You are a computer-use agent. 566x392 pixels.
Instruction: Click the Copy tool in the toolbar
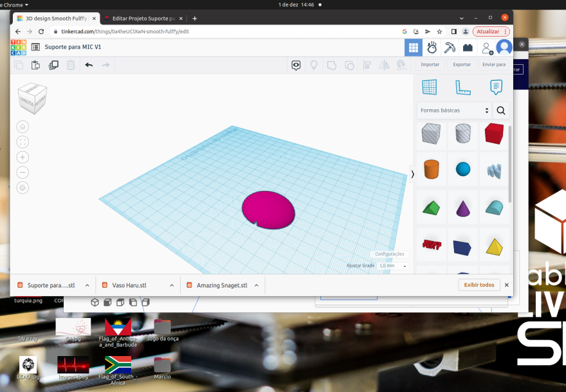19,65
